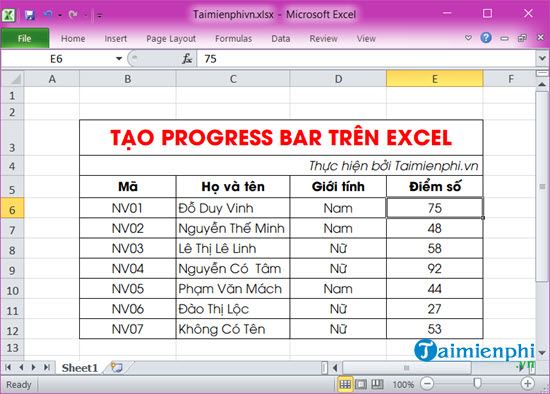Switch to Page Break Preview in the status bar
The width and height of the screenshot is (550, 394).
tap(377, 384)
